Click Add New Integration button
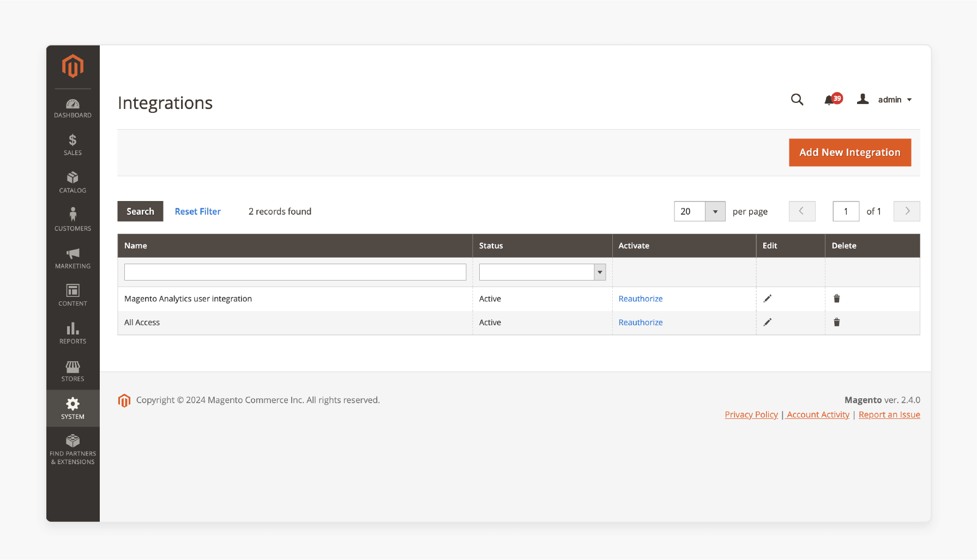 (850, 153)
